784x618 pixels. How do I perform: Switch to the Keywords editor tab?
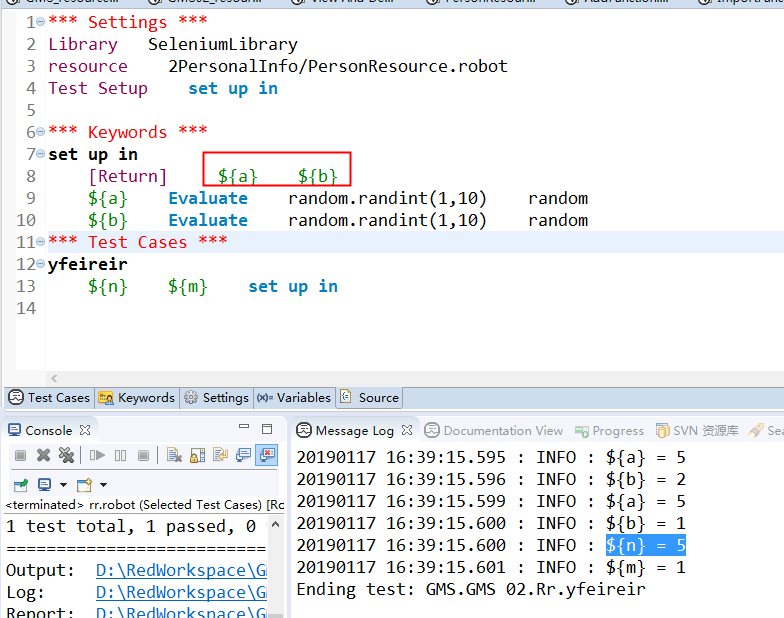pyautogui.click(x=136, y=398)
